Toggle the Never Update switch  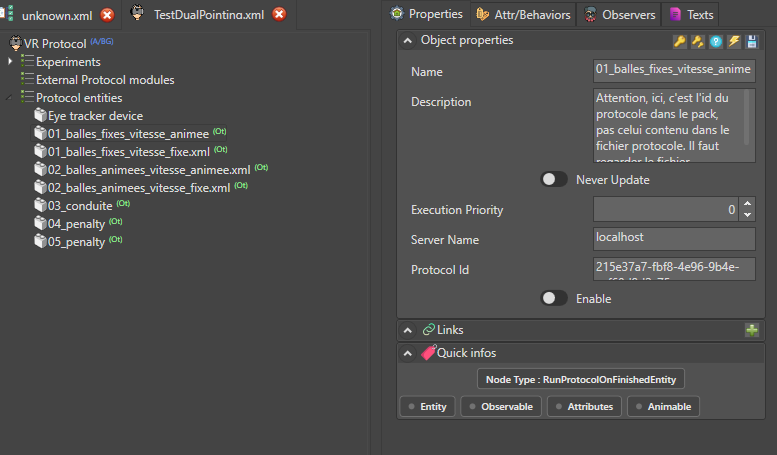point(554,179)
